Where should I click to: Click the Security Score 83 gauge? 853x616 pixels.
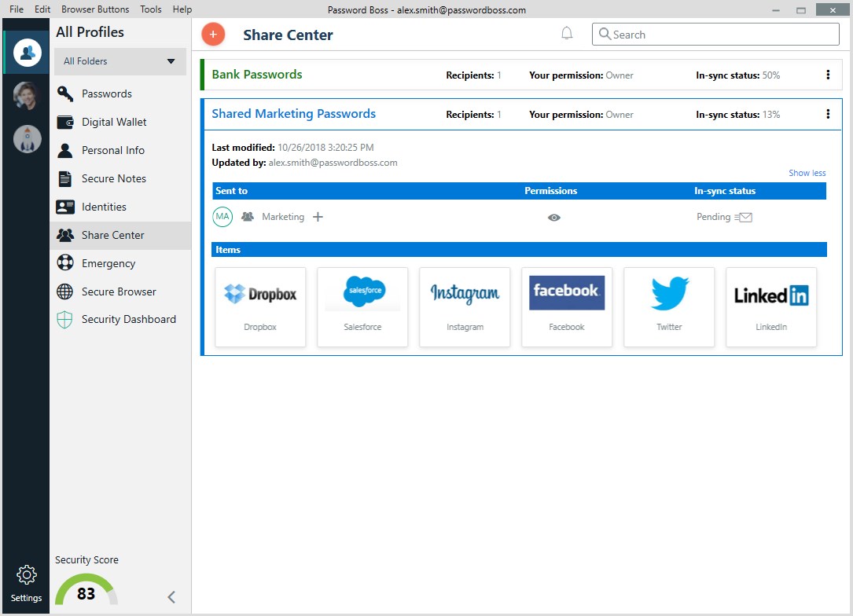click(x=86, y=590)
